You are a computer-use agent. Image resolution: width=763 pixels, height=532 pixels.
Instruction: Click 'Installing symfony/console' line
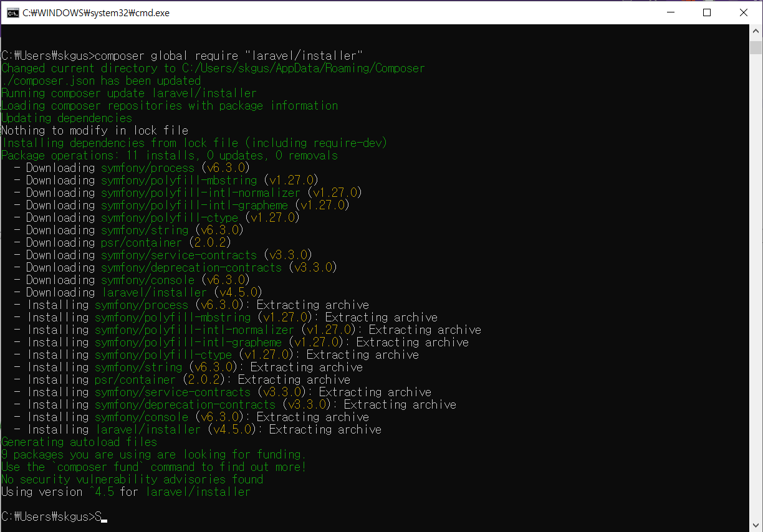pos(191,417)
